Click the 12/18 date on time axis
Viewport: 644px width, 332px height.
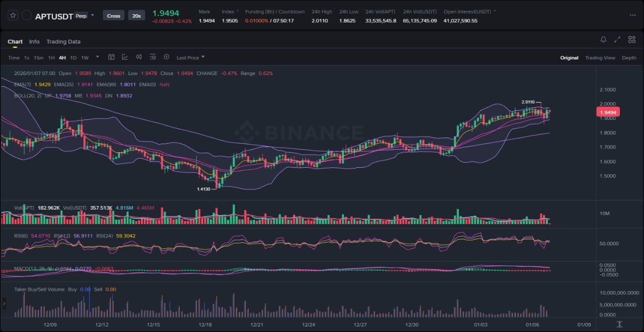205,325
